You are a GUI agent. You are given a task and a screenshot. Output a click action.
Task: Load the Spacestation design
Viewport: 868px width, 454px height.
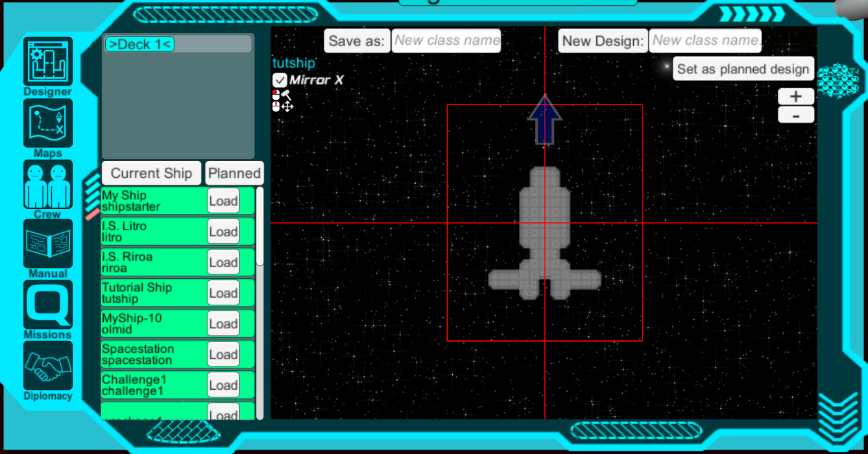coord(223,354)
